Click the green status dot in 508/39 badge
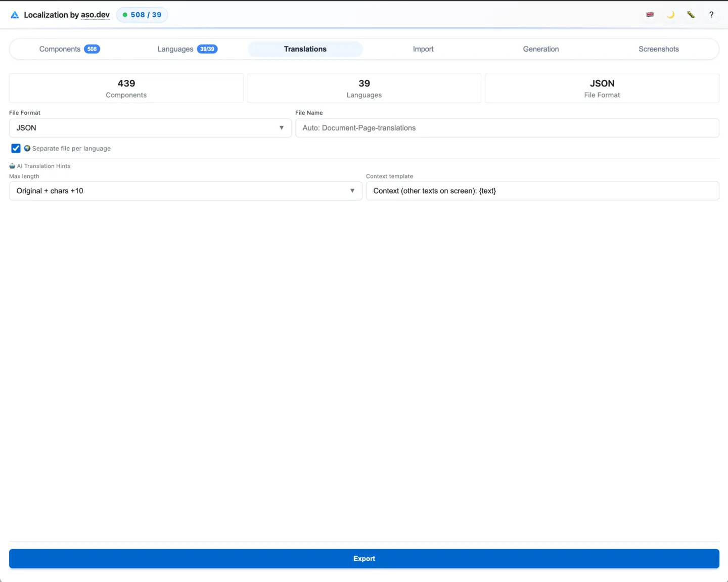728x582 pixels. (x=124, y=15)
